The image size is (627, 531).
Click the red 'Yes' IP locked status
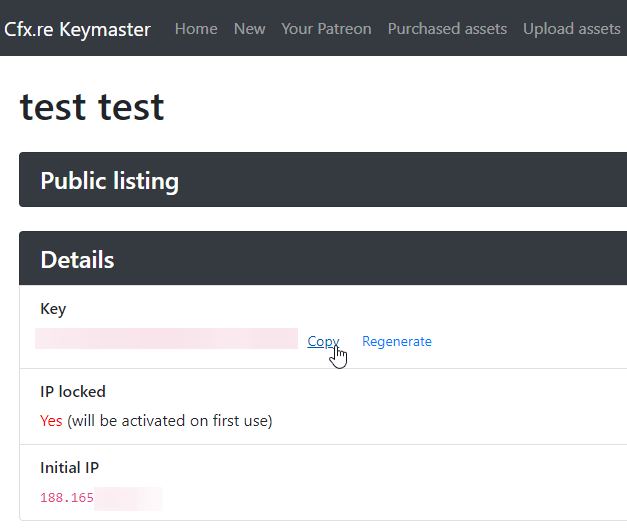51,421
